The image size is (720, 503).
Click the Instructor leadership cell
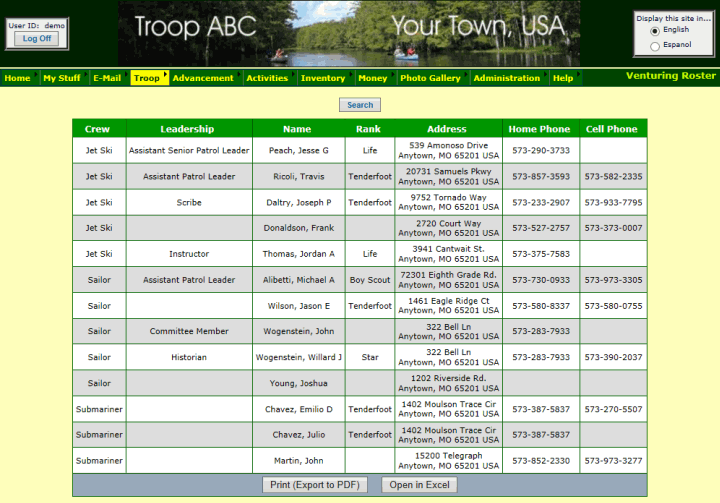click(189, 254)
